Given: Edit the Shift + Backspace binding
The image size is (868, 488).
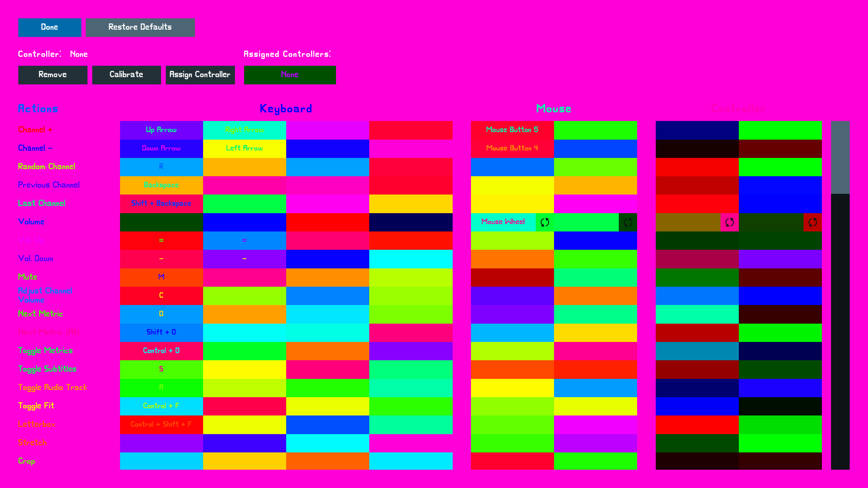Looking at the screenshot, I should click(161, 204).
